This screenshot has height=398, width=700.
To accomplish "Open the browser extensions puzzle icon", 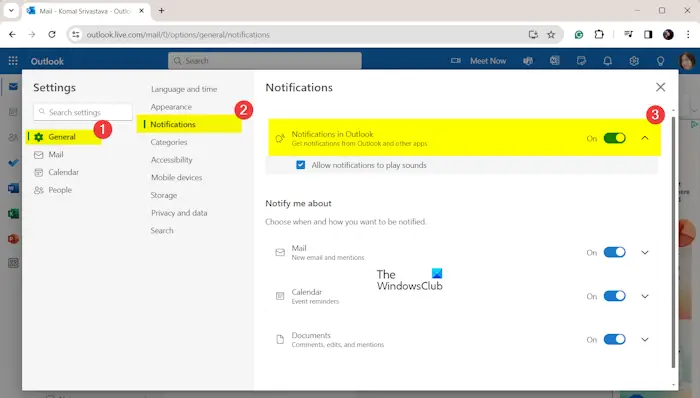I will click(599, 34).
